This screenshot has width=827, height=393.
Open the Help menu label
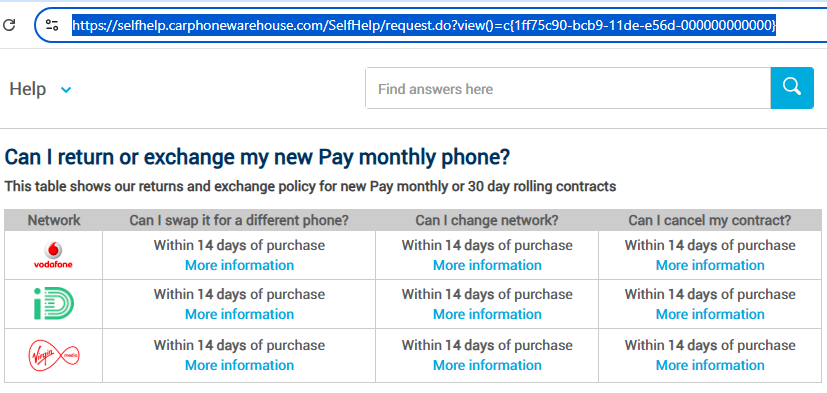[x=27, y=89]
